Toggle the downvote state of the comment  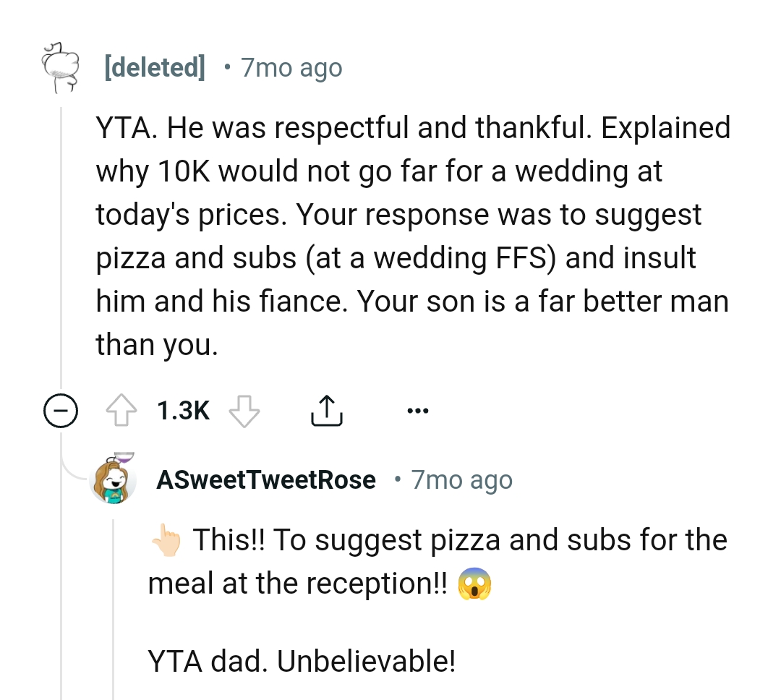click(244, 410)
